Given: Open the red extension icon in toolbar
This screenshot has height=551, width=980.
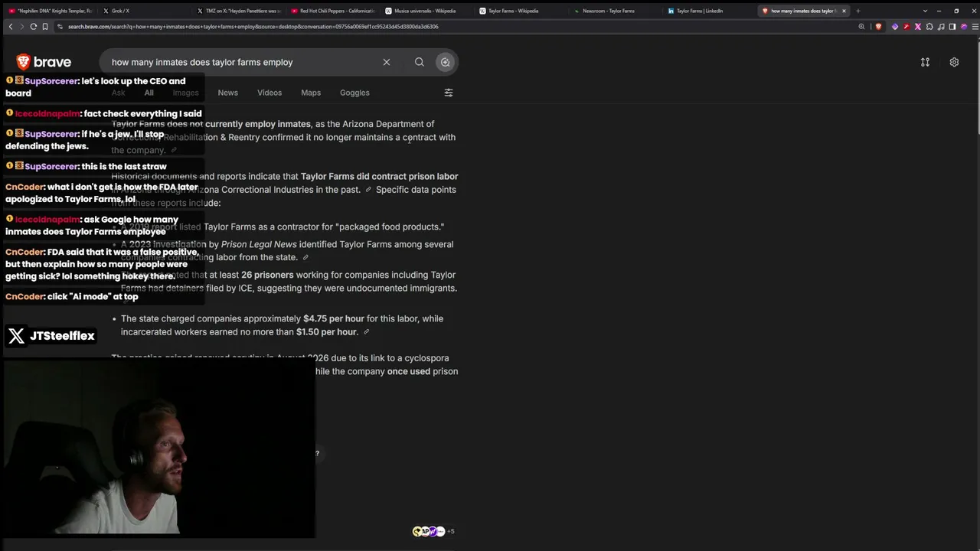Looking at the screenshot, I should click(906, 27).
